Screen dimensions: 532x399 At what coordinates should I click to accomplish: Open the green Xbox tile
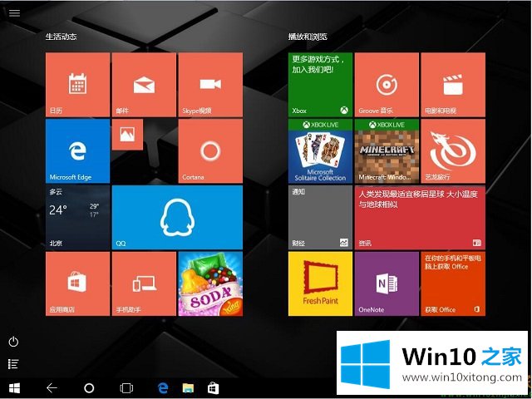click(x=320, y=85)
